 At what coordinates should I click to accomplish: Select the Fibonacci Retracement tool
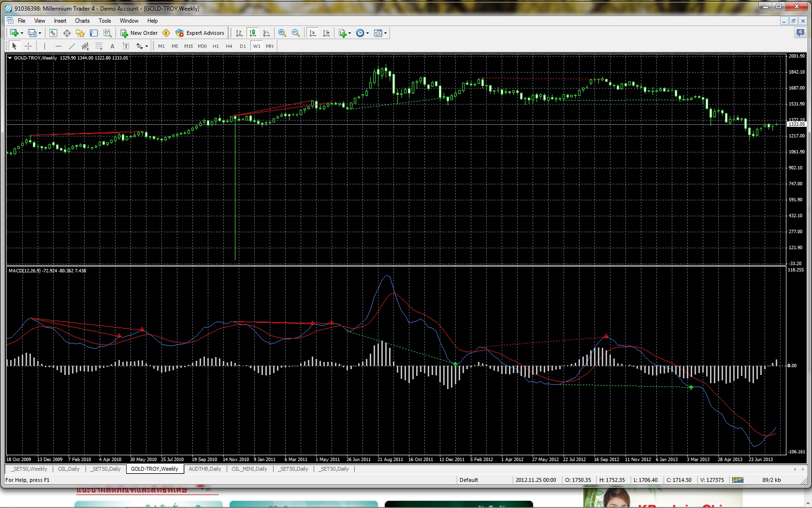pyautogui.click(x=99, y=46)
